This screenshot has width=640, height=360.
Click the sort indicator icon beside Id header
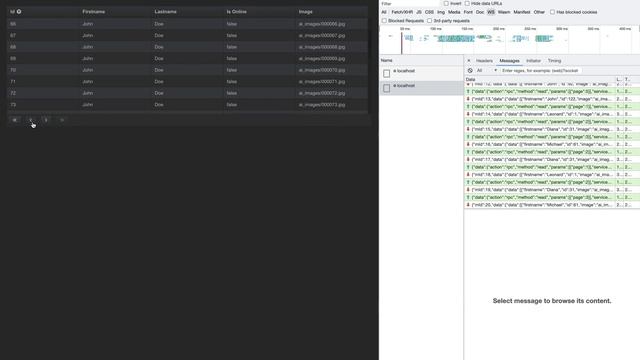pyautogui.click(x=19, y=11)
